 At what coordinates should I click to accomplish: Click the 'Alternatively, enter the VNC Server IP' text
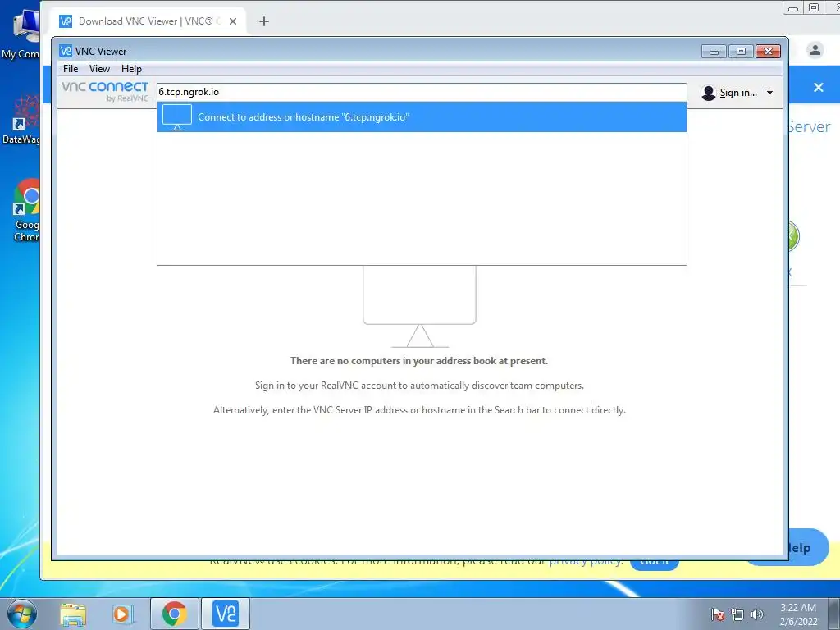pos(419,410)
